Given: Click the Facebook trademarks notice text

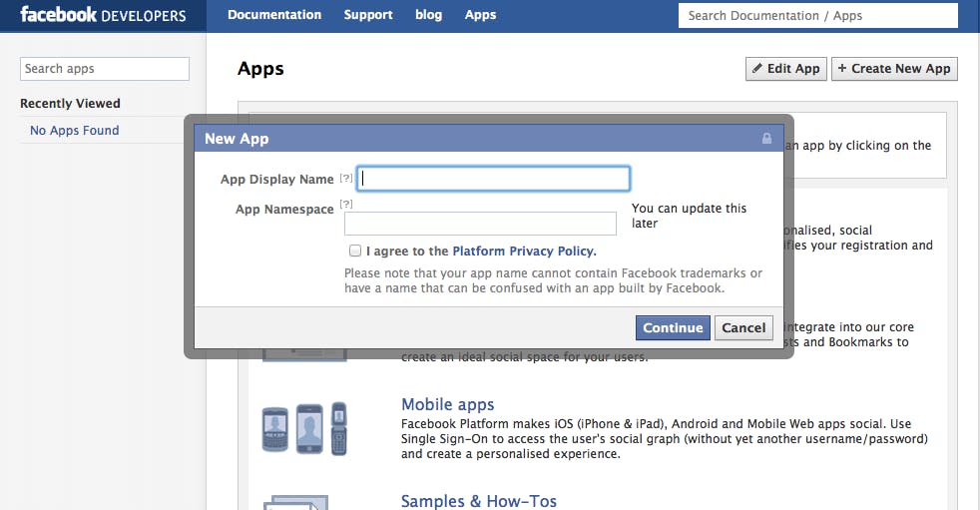Looking at the screenshot, I should [553, 280].
